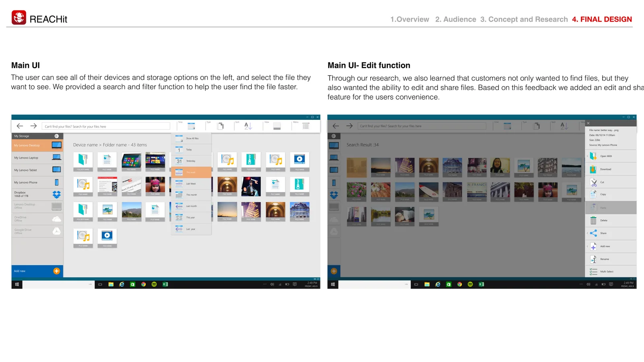The image size is (644, 362).
Task: Choose 'This year' in the time filter list
Action: (x=191, y=217)
